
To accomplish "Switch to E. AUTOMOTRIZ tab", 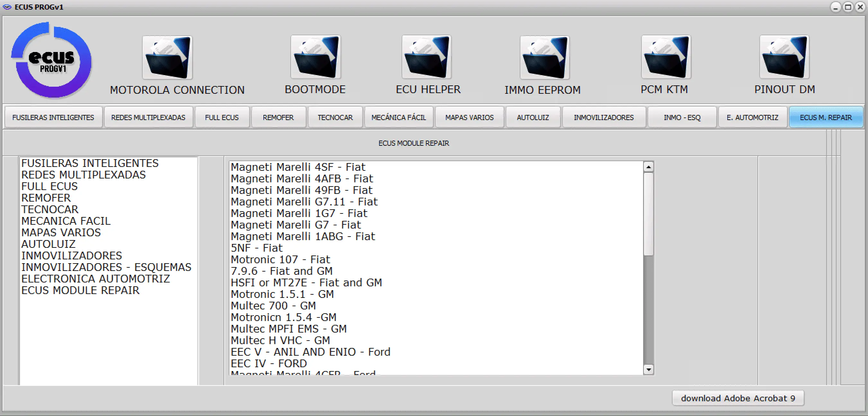I will [753, 117].
